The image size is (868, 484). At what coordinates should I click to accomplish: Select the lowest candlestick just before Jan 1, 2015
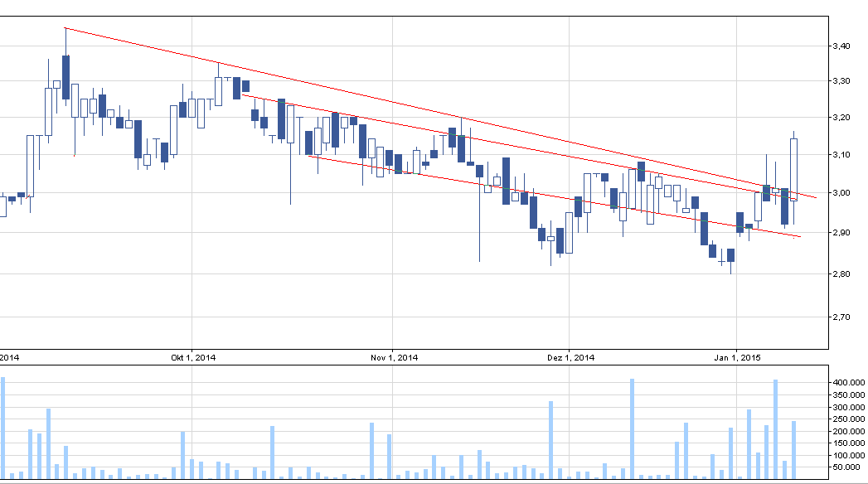pyautogui.click(x=730, y=254)
